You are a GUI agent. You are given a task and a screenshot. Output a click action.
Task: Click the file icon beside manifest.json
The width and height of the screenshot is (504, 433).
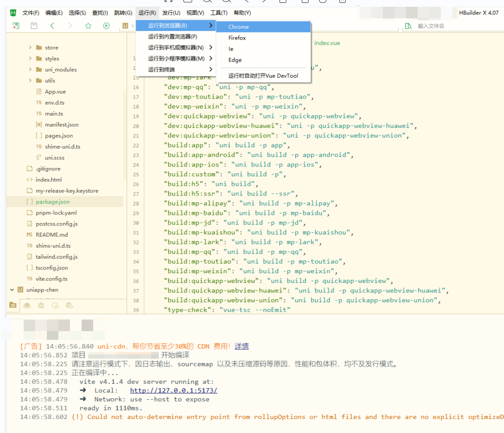(39, 125)
